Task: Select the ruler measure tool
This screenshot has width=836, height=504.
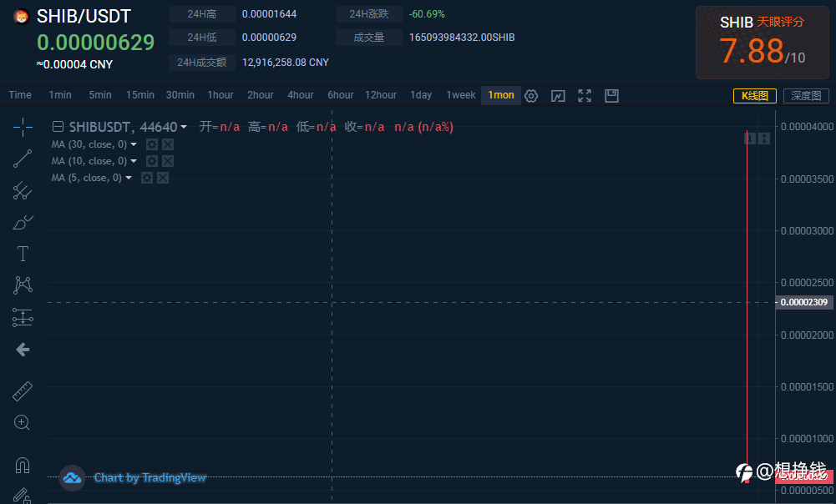Action: 23,391
